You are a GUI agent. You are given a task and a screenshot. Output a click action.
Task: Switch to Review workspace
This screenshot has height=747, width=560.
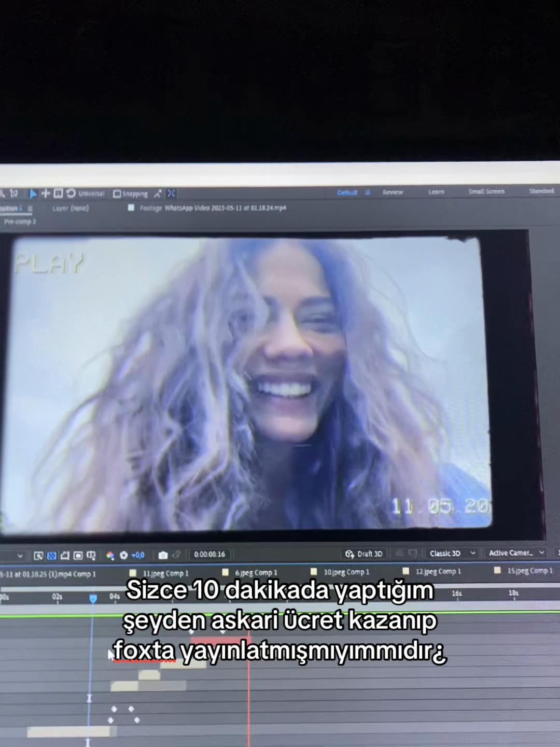point(393,192)
